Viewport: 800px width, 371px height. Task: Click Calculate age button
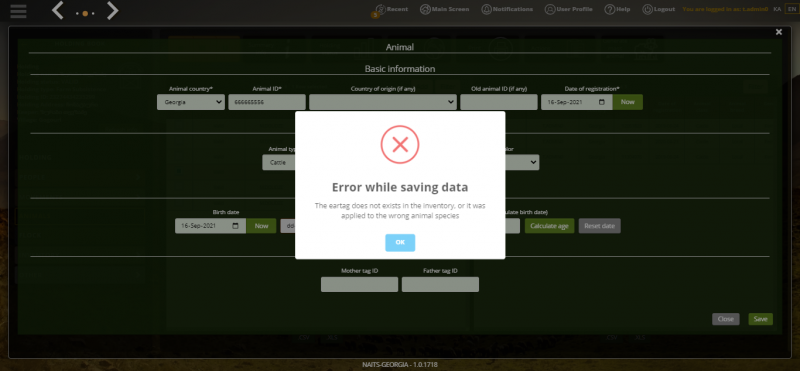coord(549,226)
